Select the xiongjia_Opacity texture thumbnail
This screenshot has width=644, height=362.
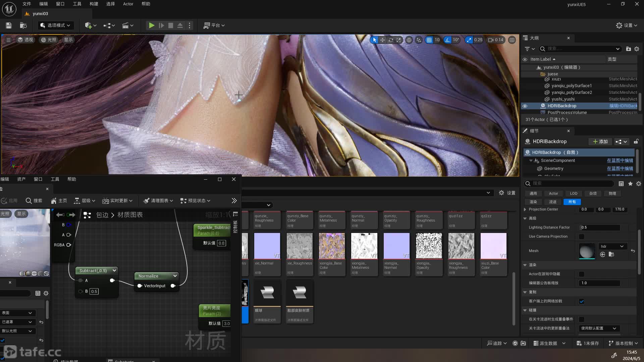[x=429, y=246]
